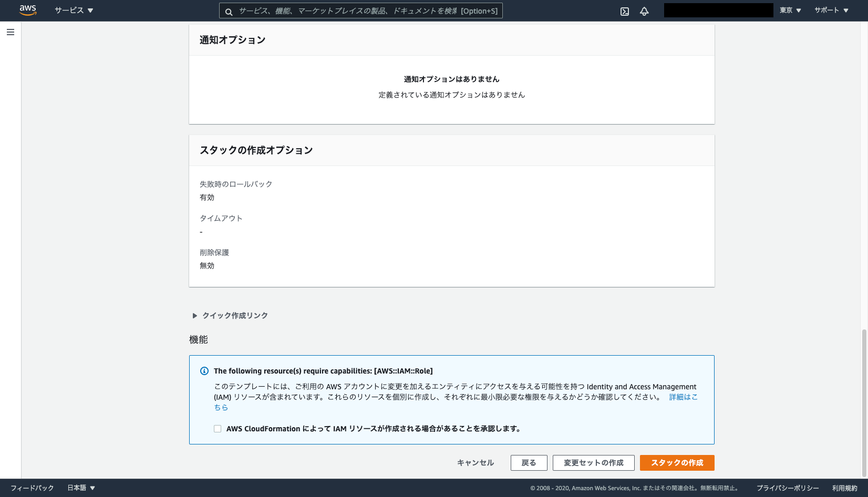The width and height of the screenshot is (868, 497).
Task: Open the notifications bell icon
Action: tap(644, 11)
